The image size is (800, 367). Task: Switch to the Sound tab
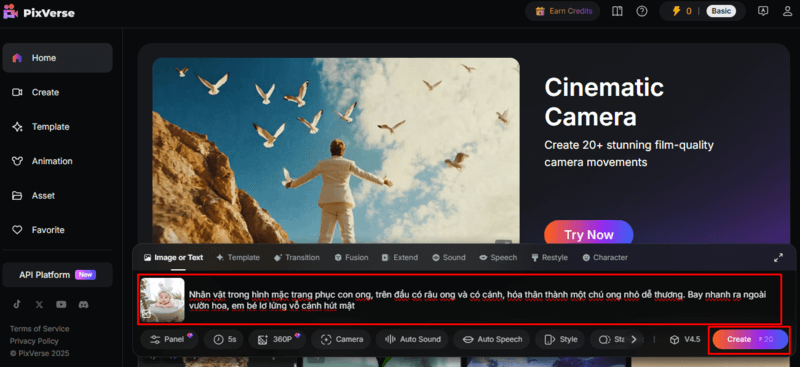point(449,258)
